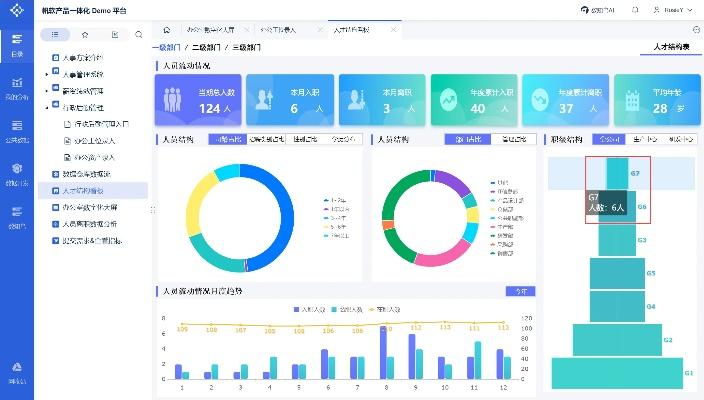The image size is (704, 400).
Task: Open the bottom icon in left navigation bar
Action: click(x=16, y=371)
